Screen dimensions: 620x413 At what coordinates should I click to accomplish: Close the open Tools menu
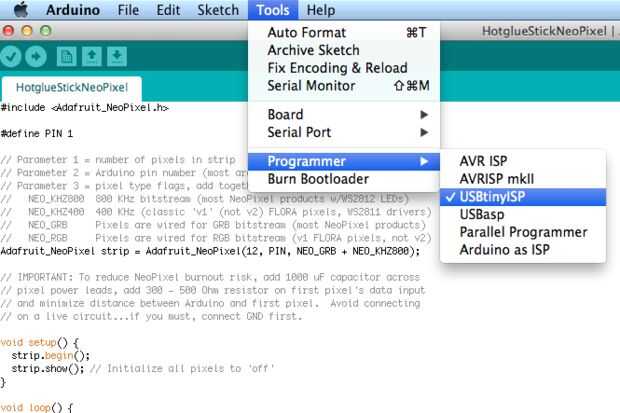[273, 10]
